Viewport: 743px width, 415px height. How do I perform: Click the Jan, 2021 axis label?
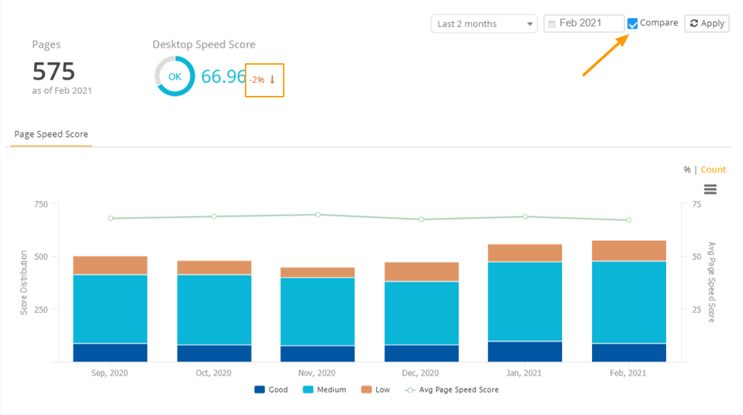tap(524, 373)
